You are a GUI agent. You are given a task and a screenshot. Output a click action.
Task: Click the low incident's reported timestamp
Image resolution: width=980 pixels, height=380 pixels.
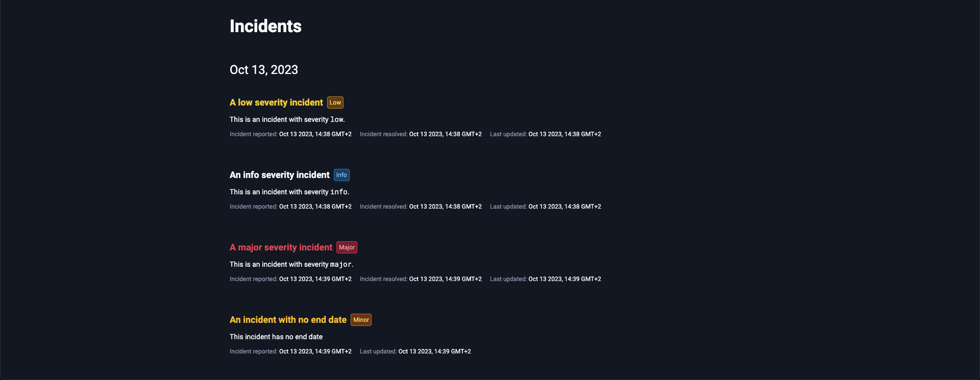click(315, 134)
